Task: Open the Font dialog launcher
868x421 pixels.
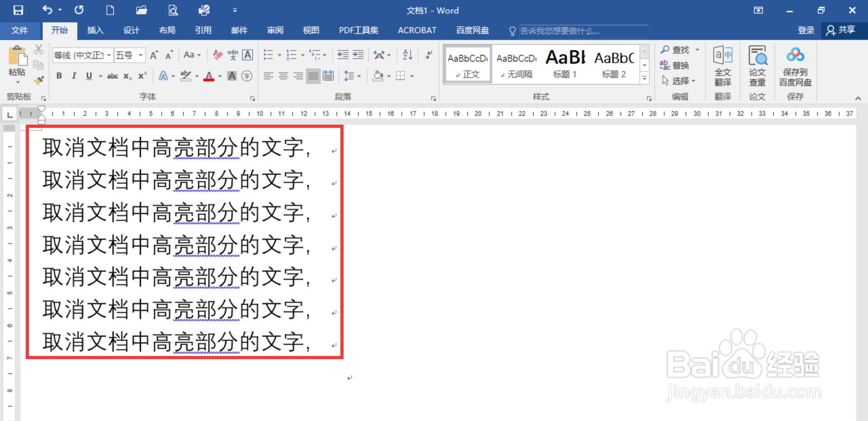Action: [x=252, y=98]
